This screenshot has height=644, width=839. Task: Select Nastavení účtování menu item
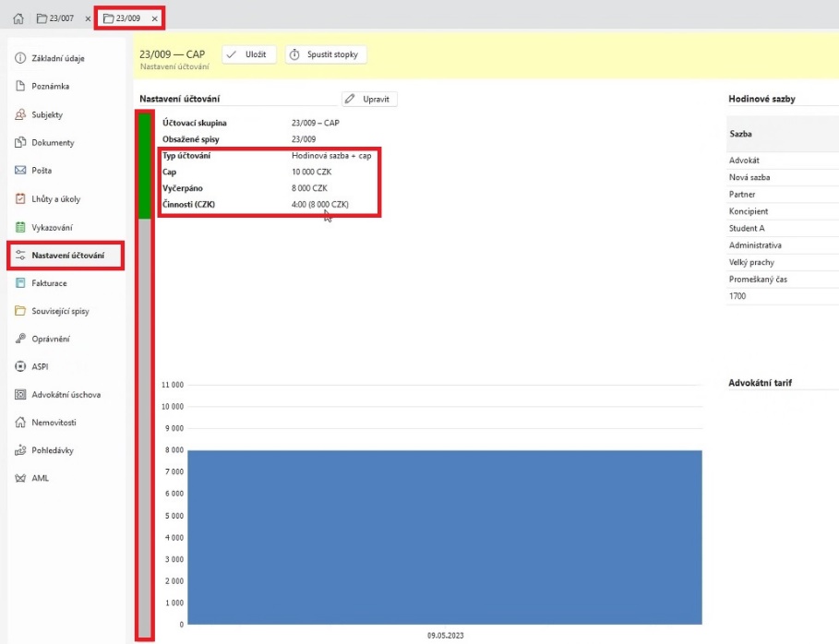[x=66, y=256]
